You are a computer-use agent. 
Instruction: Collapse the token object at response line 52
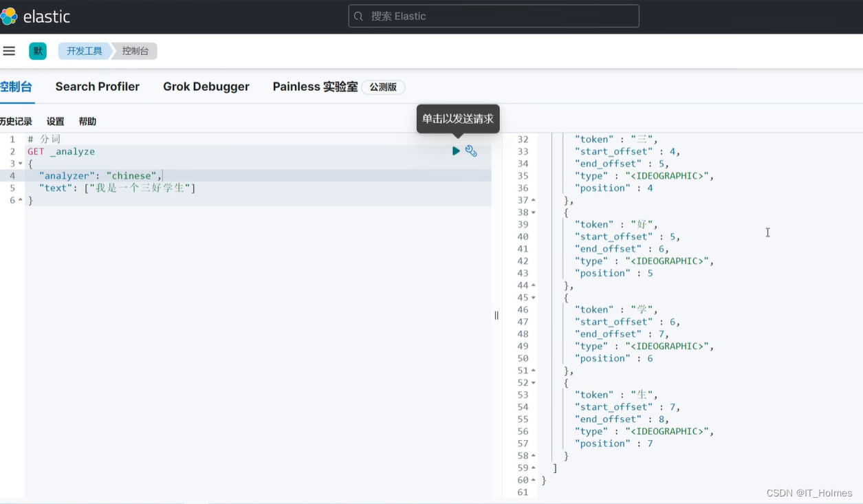click(x=534, y=383)
